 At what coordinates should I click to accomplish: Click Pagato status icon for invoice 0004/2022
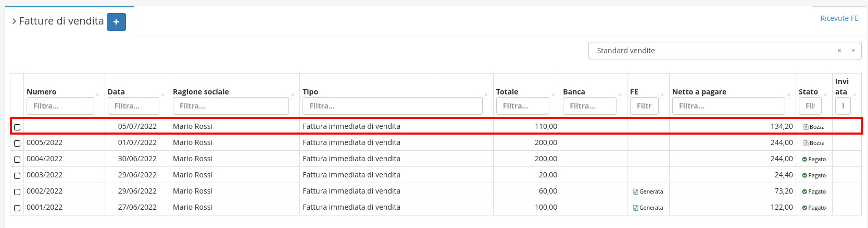[x=804, y=159]
